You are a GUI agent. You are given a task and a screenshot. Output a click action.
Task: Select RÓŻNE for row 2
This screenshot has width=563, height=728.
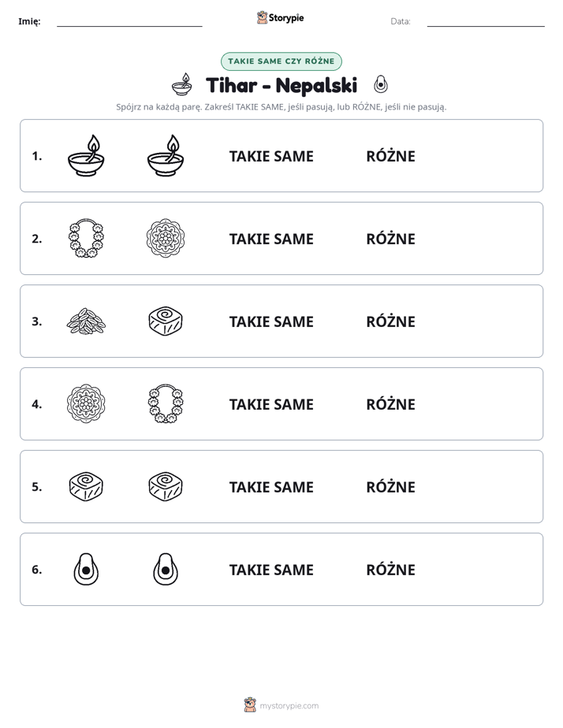[x=390, y=239]
